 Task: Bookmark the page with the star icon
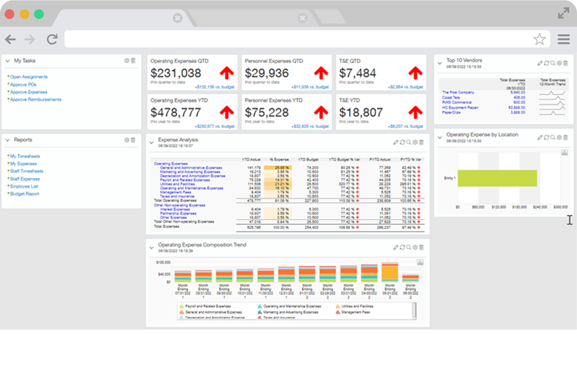(x=539, y=39)
